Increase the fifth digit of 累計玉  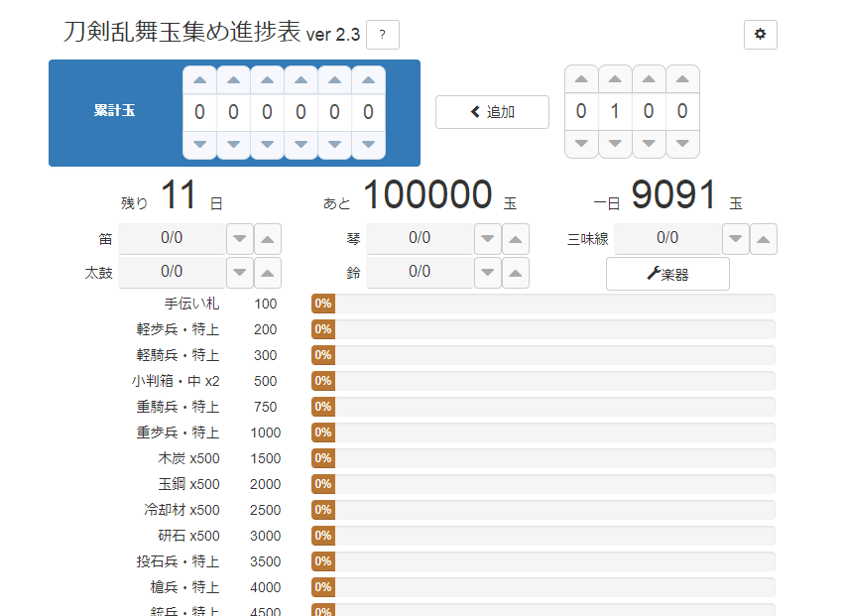click(335, 80)
